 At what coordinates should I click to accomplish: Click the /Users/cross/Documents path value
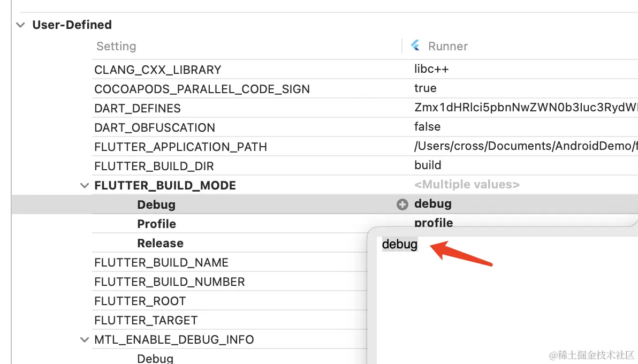pos(526,146)
